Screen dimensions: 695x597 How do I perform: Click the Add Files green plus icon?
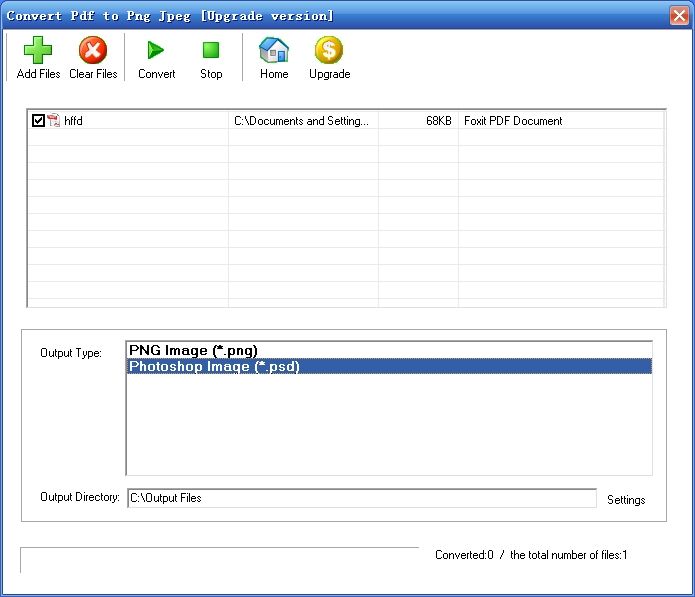38,51
